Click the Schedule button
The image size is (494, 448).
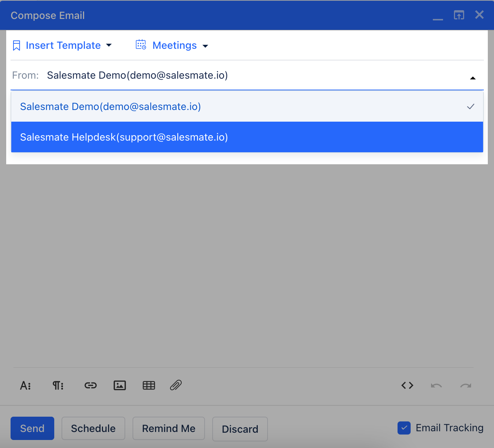click(x=93, y=428)
